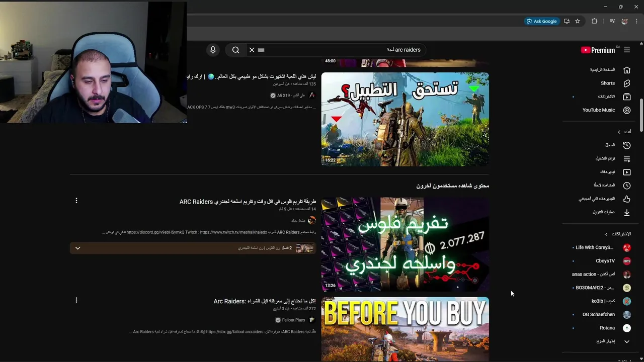Open CboysTV subscription channel
This screenshot has height=362, width=644.
tap(605, 261)
